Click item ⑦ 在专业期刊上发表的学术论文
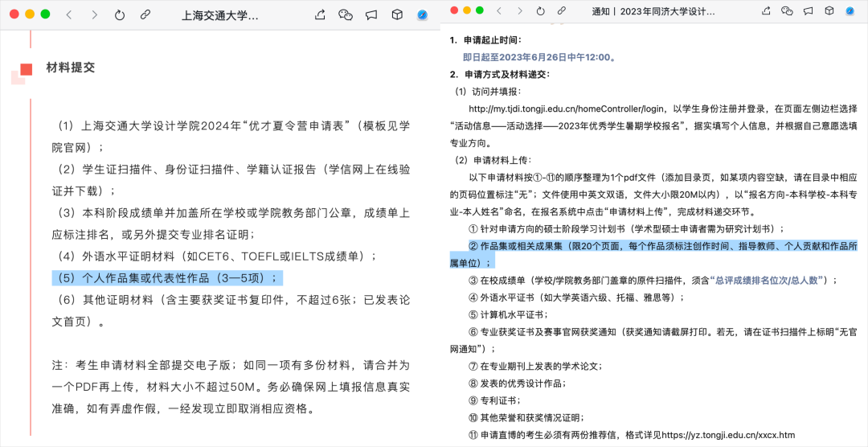 coord(535,366)
